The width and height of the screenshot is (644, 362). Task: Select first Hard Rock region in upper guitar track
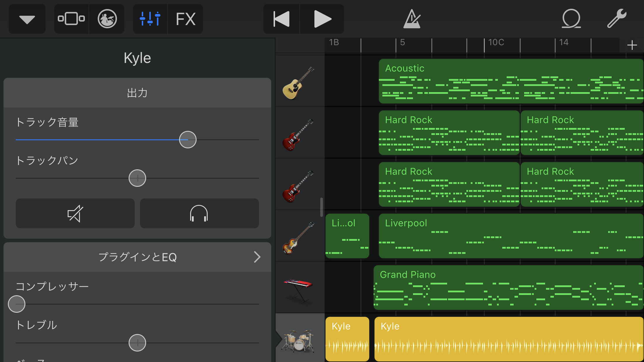click(x=449, y=133)
